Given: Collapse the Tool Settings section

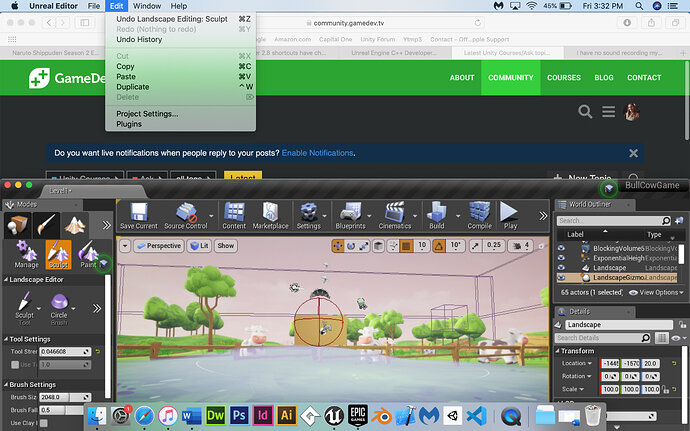Looking at the screenshot, I should 6,339.
